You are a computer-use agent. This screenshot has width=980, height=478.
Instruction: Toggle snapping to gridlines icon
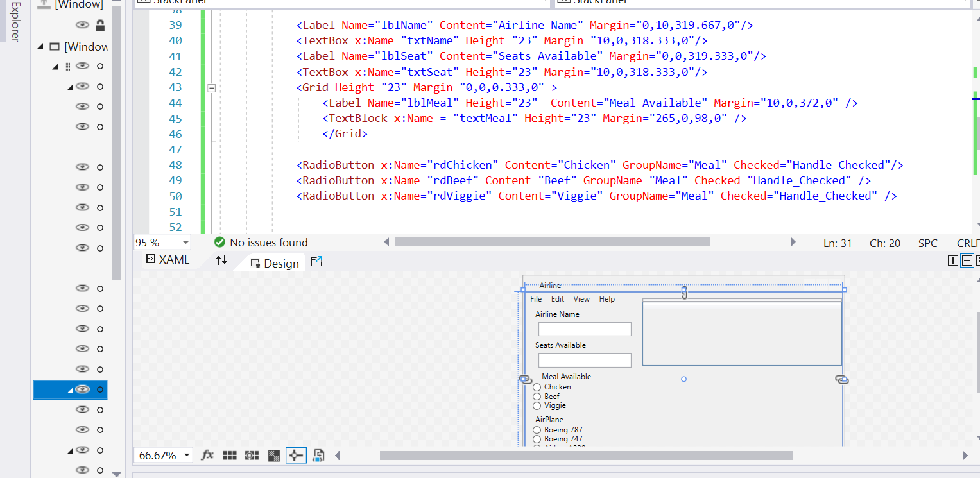point(252,455)
